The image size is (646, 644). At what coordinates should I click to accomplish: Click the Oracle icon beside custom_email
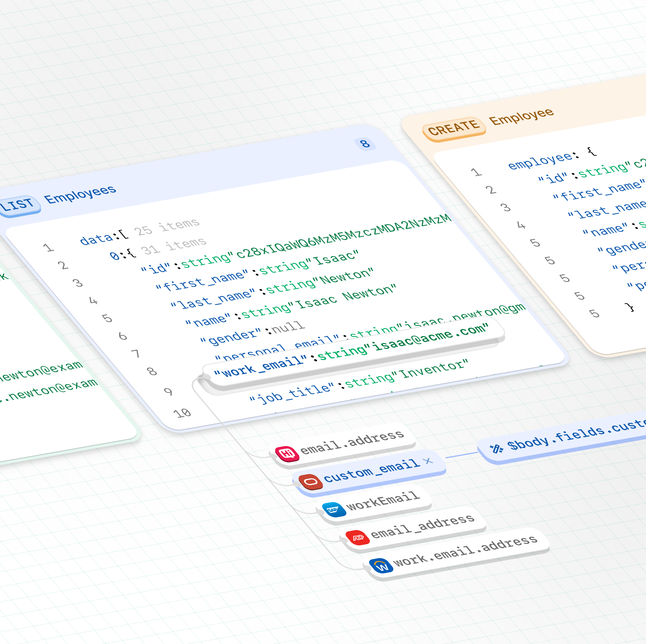311,482
